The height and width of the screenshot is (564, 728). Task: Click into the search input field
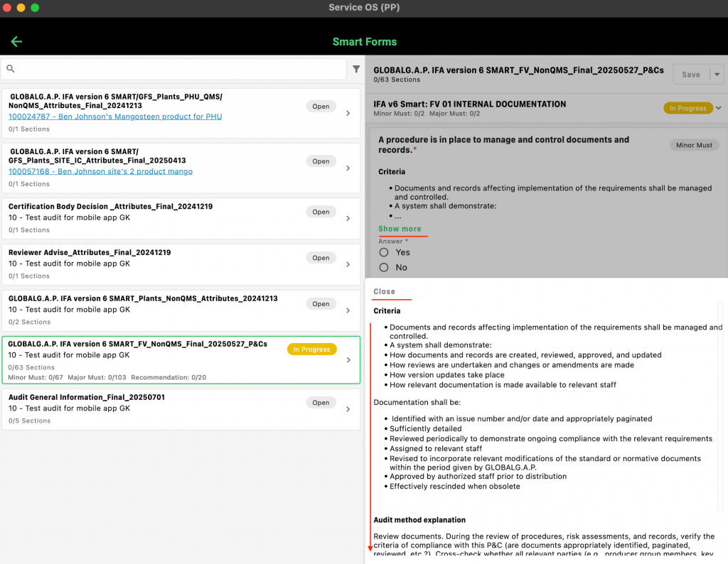pyautogui.click(x=178, y=69)
